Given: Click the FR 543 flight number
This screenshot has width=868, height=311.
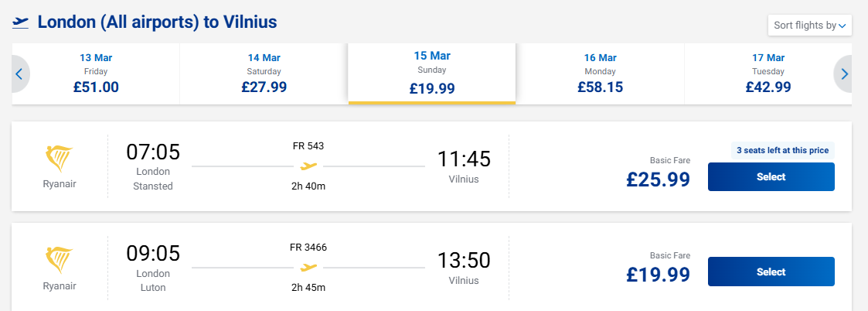Looking at the screenshot, I should coord(308,145).
